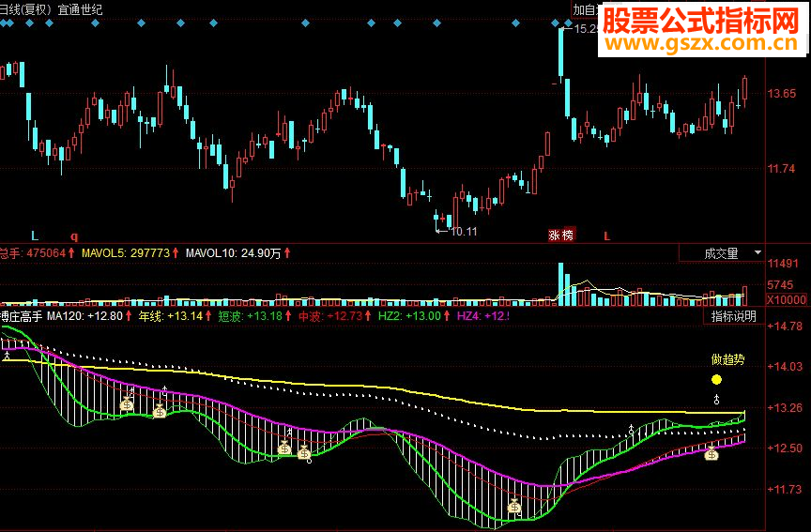811x532 pixels.
Task: Click the 日线(复权) period label
Action: (26, 9)
